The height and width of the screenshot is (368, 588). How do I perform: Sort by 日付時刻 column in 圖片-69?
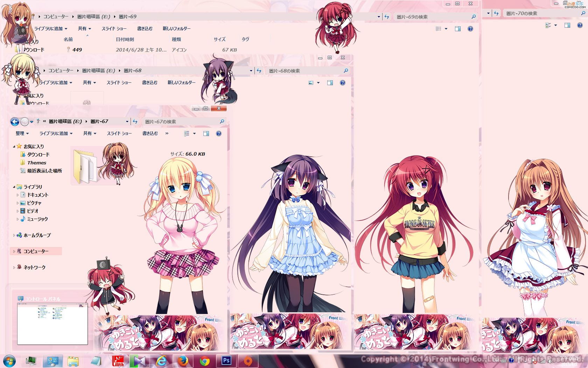[125, 40]
